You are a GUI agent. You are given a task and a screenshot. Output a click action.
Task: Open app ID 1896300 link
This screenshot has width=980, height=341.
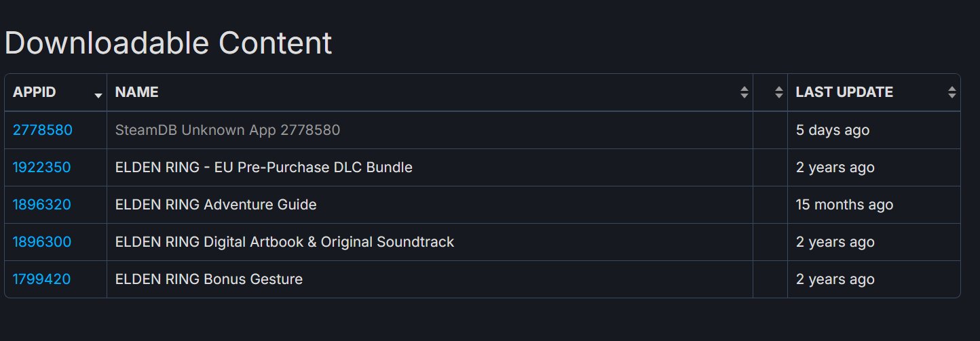(x=41, y=242)
